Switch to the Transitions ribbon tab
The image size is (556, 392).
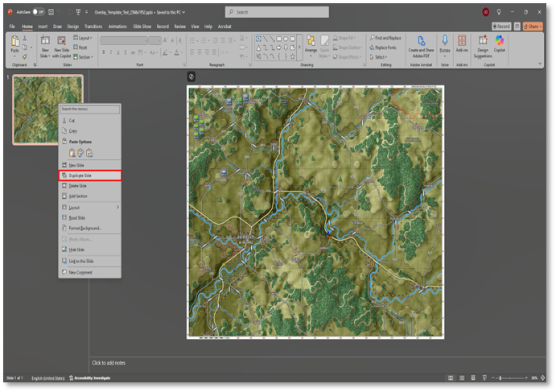tap(93, 26)
